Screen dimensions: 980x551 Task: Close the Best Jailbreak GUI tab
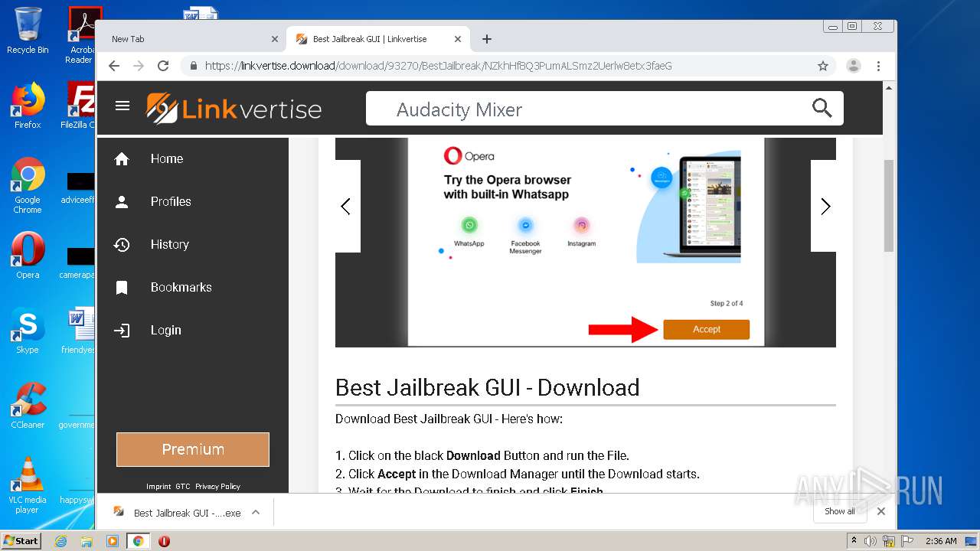pos(458,39)
